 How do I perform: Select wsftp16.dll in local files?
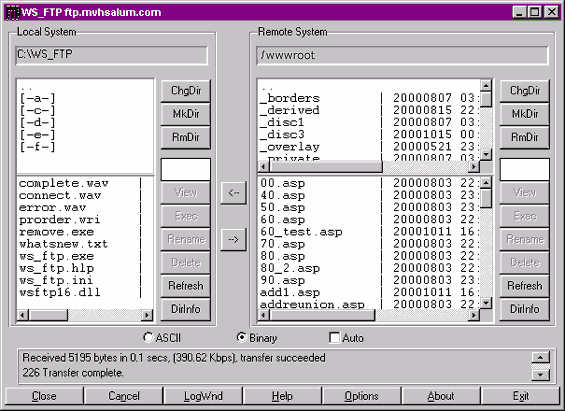tap(60, 292)
